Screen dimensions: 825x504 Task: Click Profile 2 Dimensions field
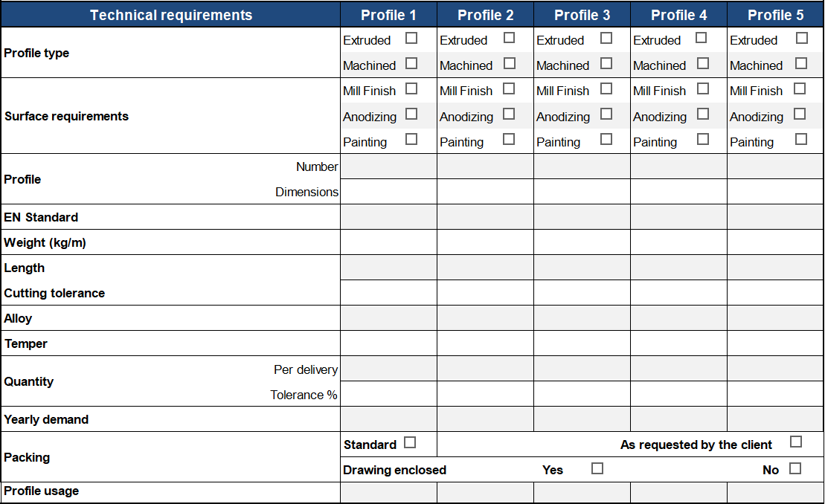pyautogui.click(x=485, y=192)
